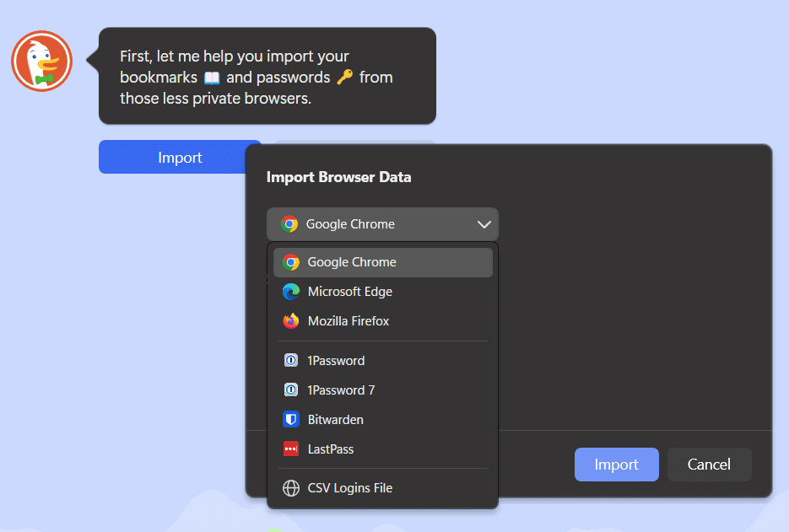Click the book emoji in the speech bubble

pyautogui.click(x=212, y=78)
